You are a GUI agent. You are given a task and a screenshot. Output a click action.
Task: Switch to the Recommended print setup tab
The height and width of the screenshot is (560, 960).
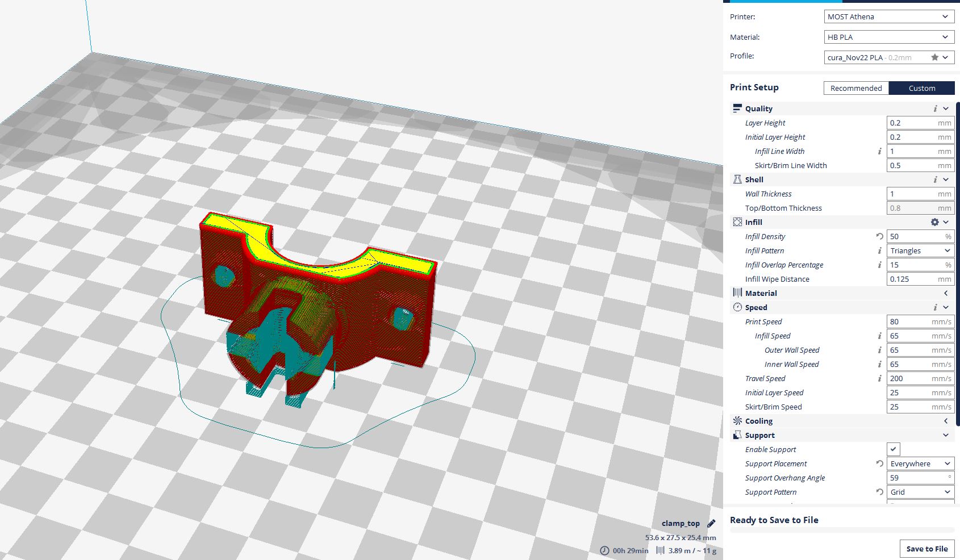tap(856, 88)
